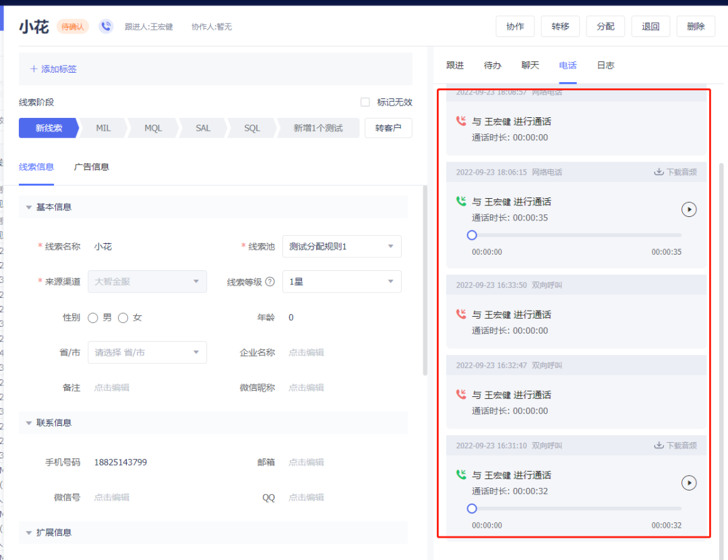Click missed call icon for 16:33:50 record
The width and height of the screenshot is (728, 560).
coord(461,315)
